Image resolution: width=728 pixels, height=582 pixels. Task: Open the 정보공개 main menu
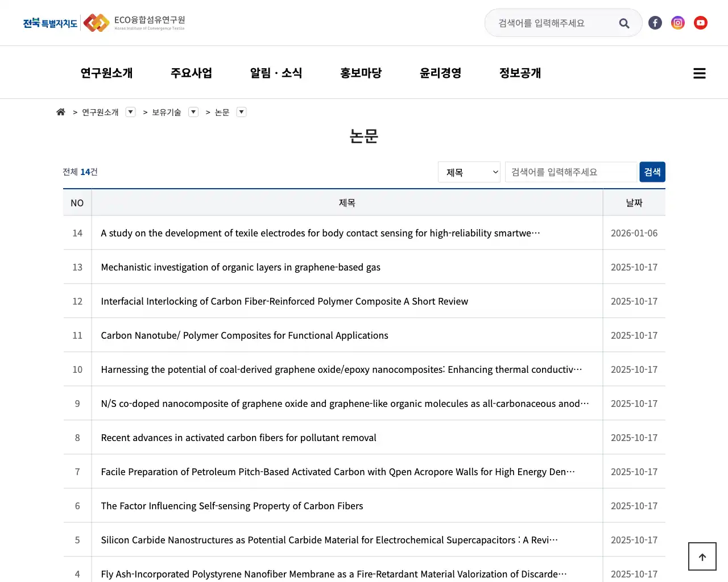coord(520,73)
